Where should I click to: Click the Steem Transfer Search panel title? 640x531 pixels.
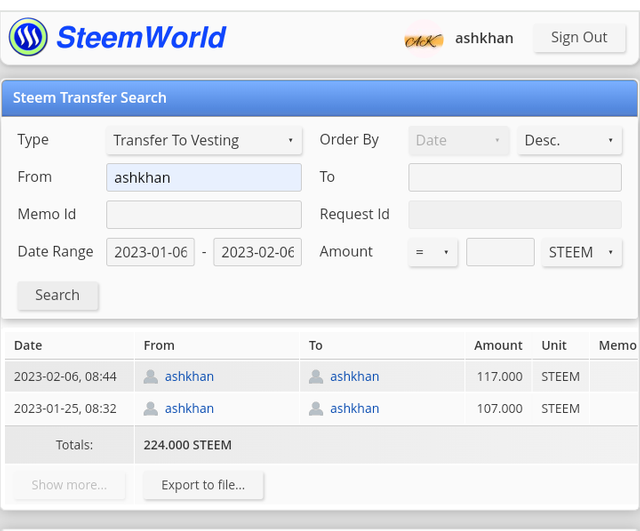tap(90, 98)
